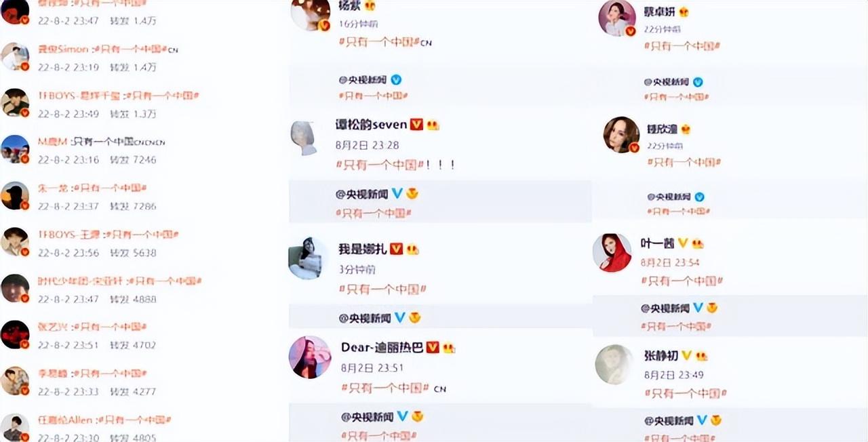Screen dimensions: 868x442
Task: Click red verified badge beside 谭松韵seven
Action: tap(416, 125)
